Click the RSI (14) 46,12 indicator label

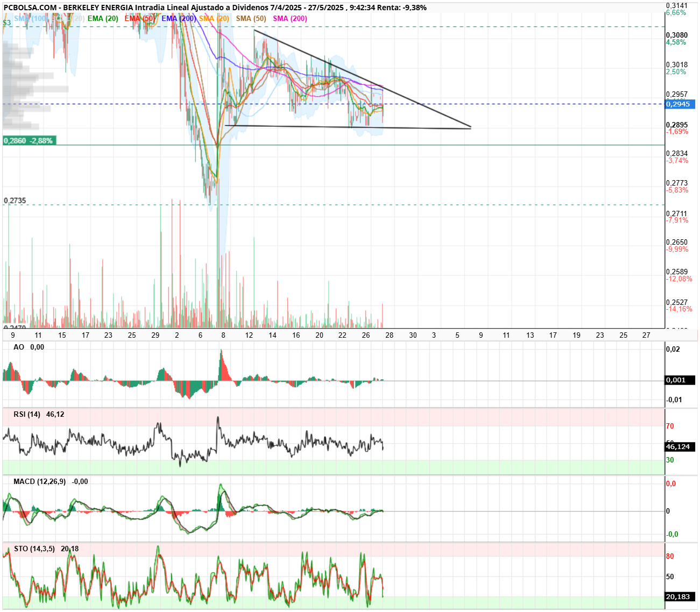point(39,414)
